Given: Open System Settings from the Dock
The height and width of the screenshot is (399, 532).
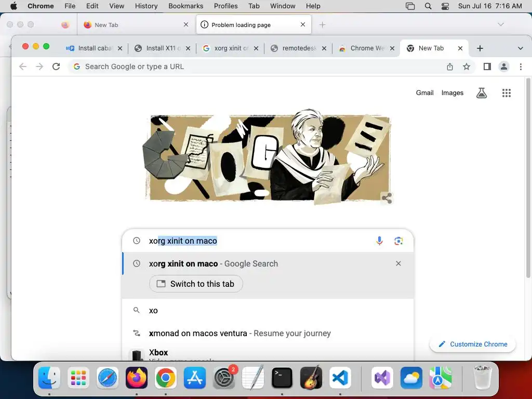Looking at the screenshot, I should tap(224, 378).
